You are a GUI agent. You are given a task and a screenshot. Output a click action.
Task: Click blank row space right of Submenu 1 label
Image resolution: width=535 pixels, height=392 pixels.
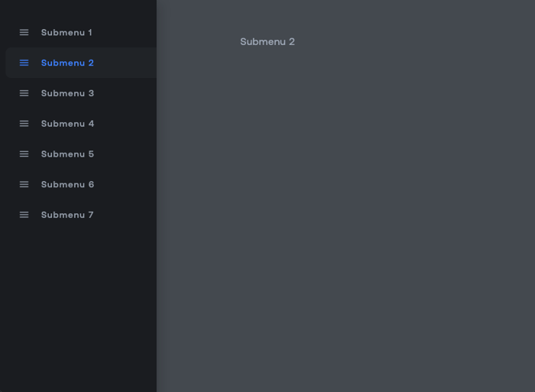coord(126,32)
